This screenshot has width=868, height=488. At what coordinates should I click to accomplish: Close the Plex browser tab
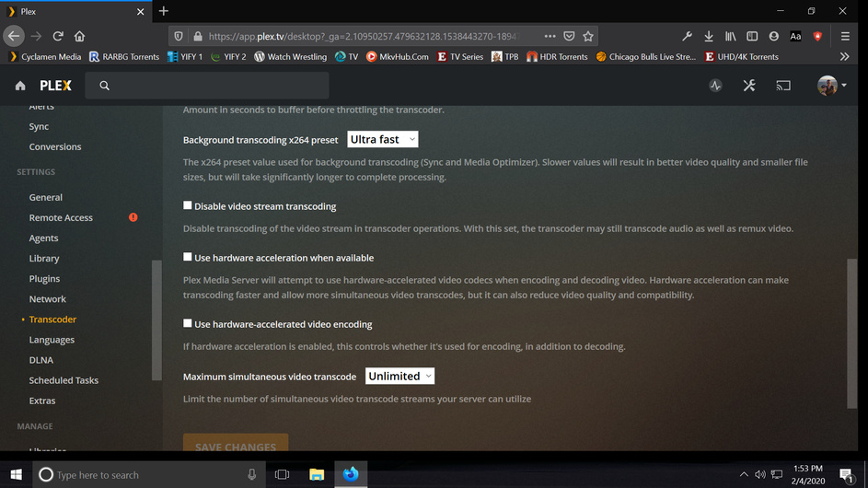[141, 12]
